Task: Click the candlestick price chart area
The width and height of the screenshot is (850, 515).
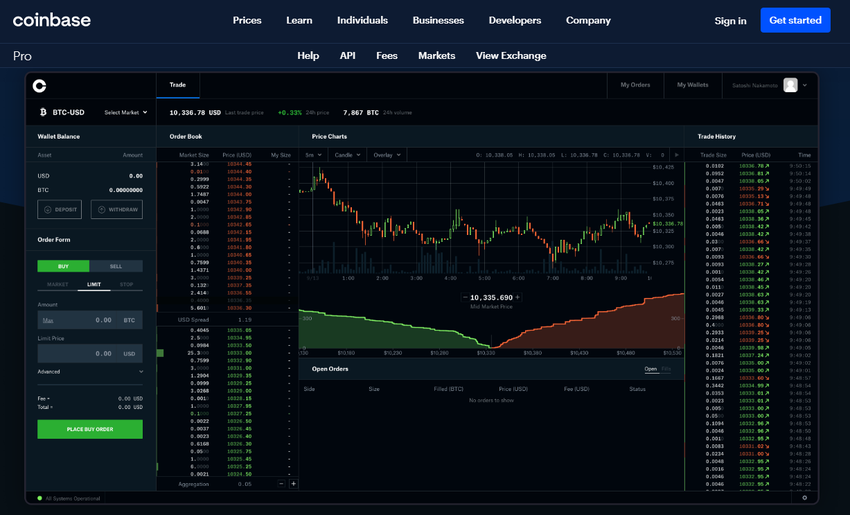Action: tap(474, 220)
